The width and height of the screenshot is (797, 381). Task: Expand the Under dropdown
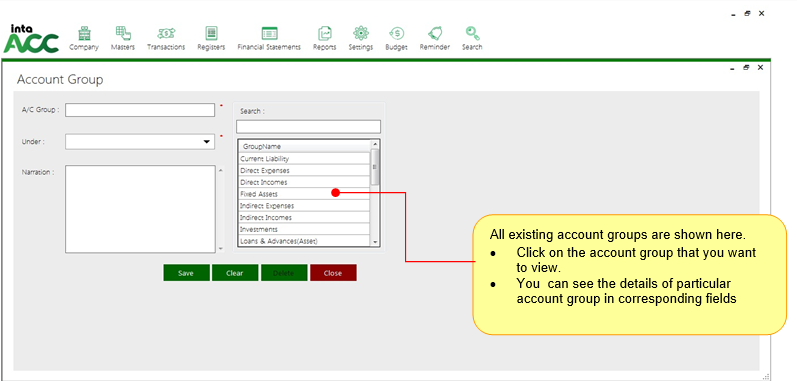tap(207, 142)
